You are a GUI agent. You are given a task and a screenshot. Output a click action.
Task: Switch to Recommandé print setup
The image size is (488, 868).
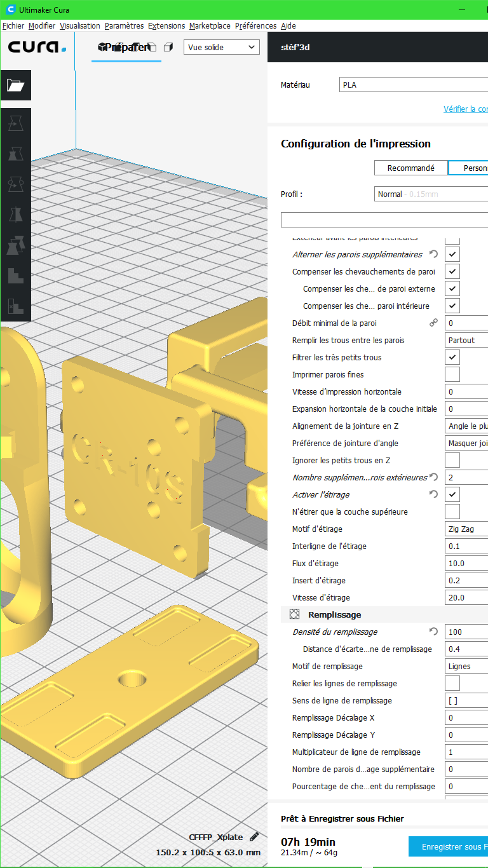point(411,168)
